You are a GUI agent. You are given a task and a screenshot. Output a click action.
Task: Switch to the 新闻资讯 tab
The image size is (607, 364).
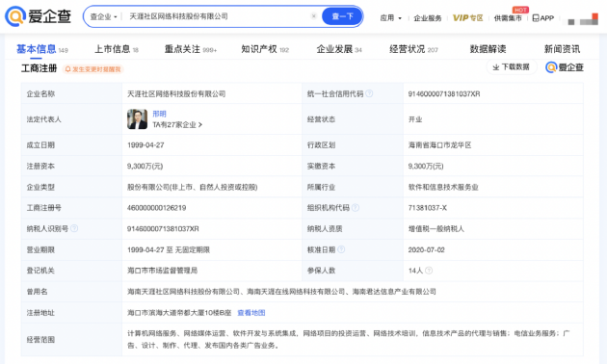pos(562,49)
